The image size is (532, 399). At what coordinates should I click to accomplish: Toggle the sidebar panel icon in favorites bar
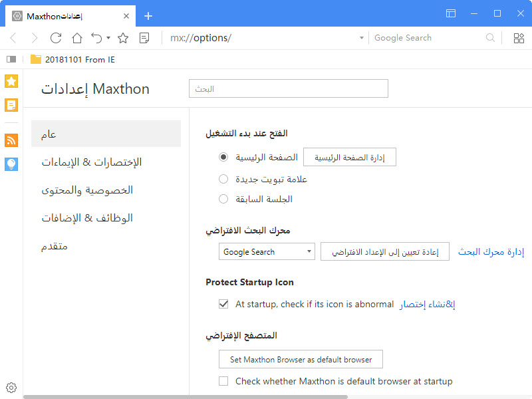pos(11,59)
